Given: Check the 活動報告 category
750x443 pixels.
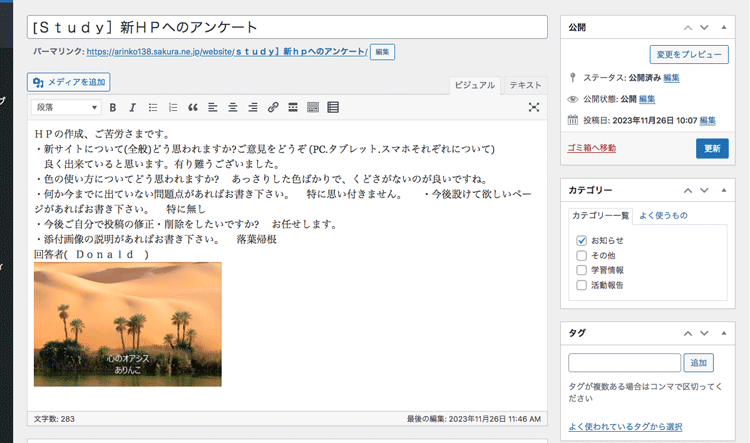Looking at the screenshot, I should 581,285.
